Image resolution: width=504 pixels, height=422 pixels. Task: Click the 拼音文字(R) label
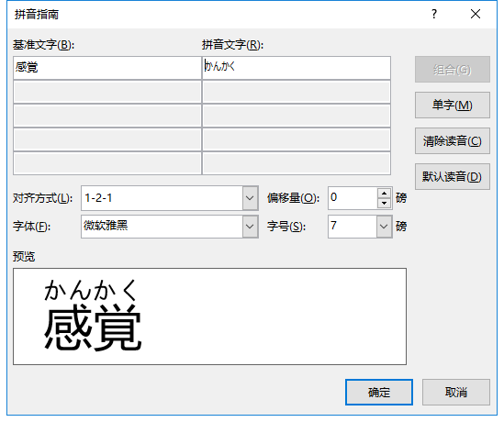point(232,45)
